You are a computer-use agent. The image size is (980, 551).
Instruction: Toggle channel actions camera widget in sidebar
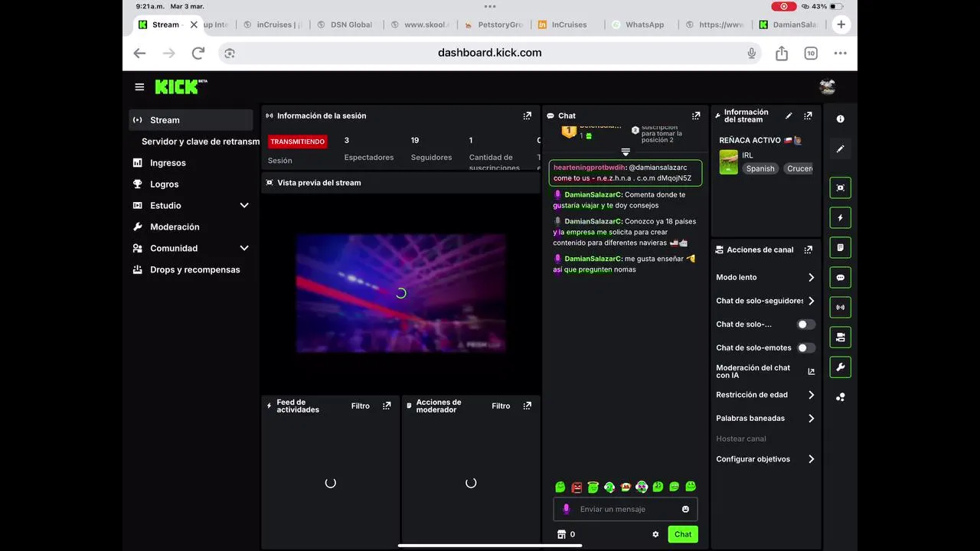click(840, 337)
